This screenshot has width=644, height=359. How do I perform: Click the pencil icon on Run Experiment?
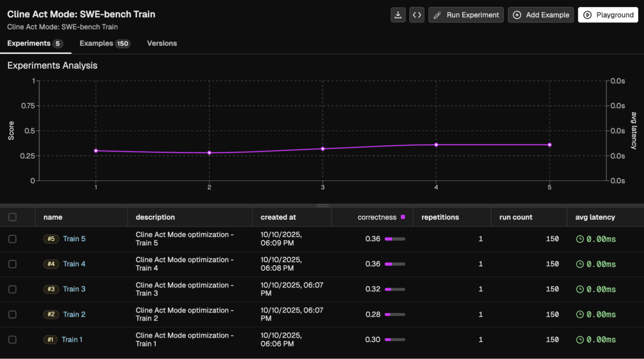436,14
